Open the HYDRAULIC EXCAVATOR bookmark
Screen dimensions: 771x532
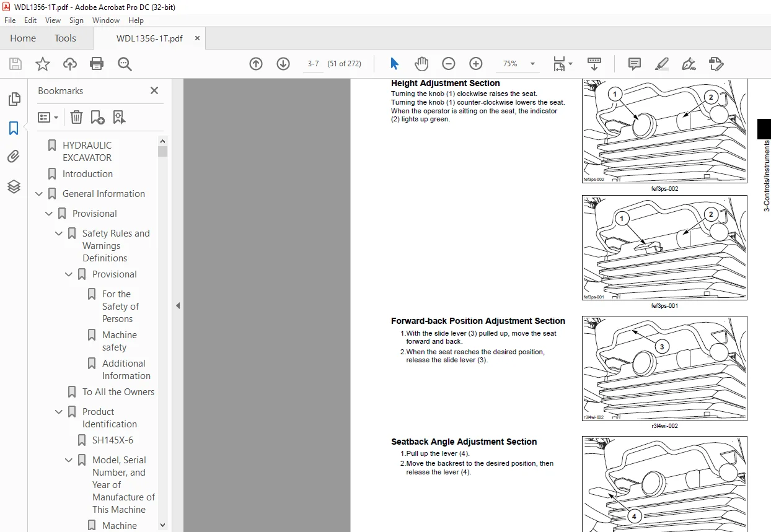[87, 151]
